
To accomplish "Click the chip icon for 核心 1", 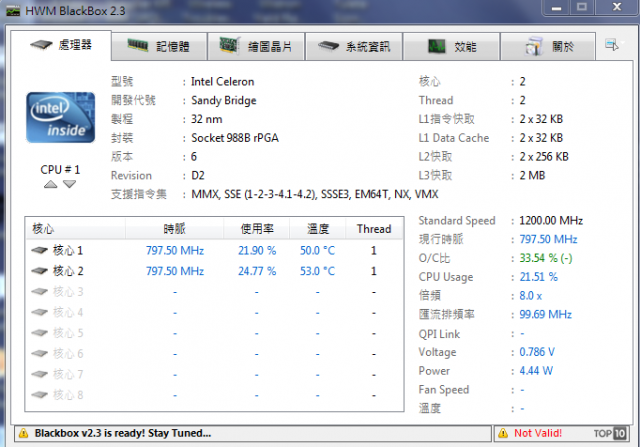I will (40, 250).
